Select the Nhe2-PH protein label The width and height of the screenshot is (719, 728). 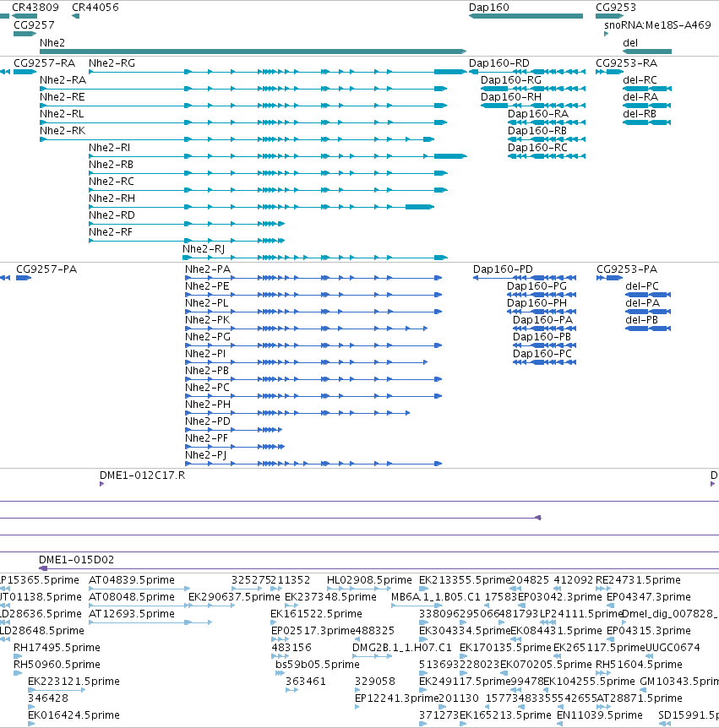tap(208, 405)
